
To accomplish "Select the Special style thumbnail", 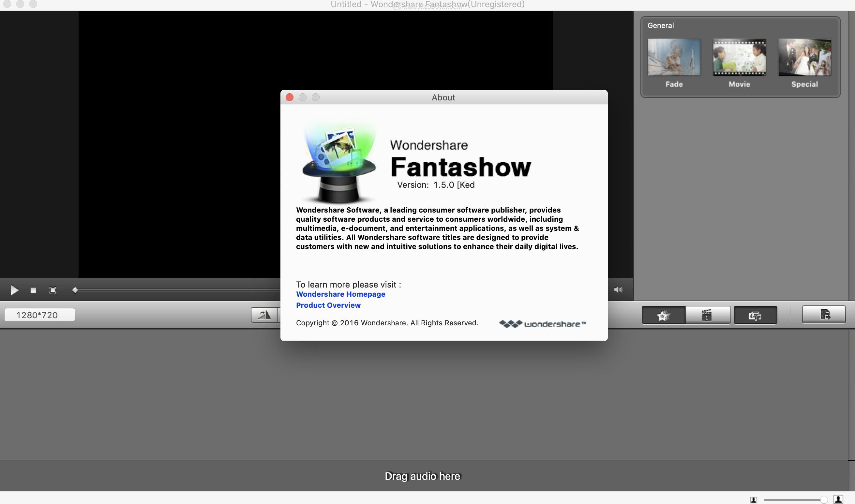I will [x=804, y=57].
